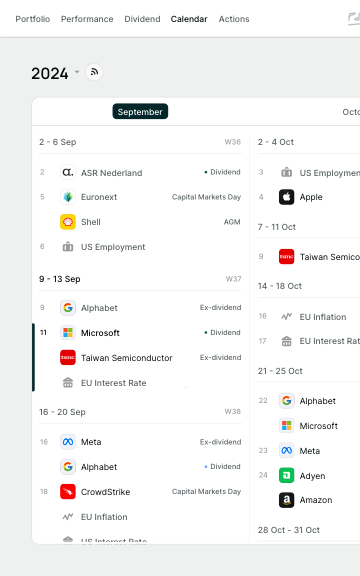Click the Shell logo icon
This screenshot has height=576, width=360.
[68, 222]
